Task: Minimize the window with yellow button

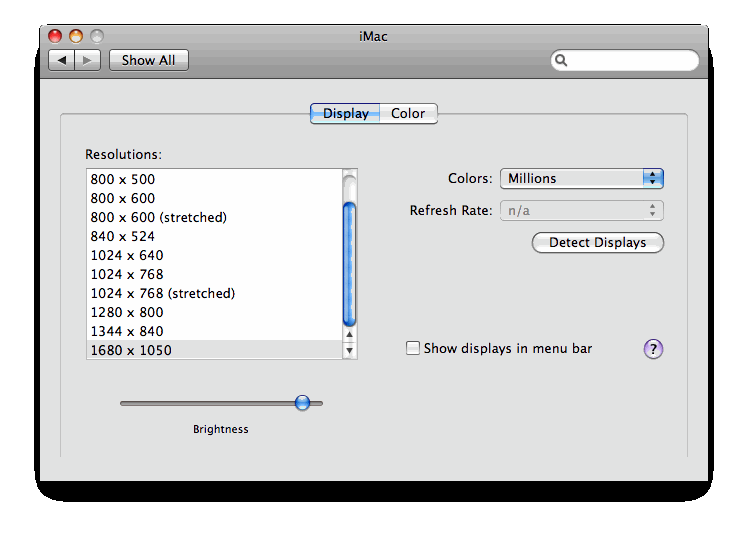Action: coord(76,36)
